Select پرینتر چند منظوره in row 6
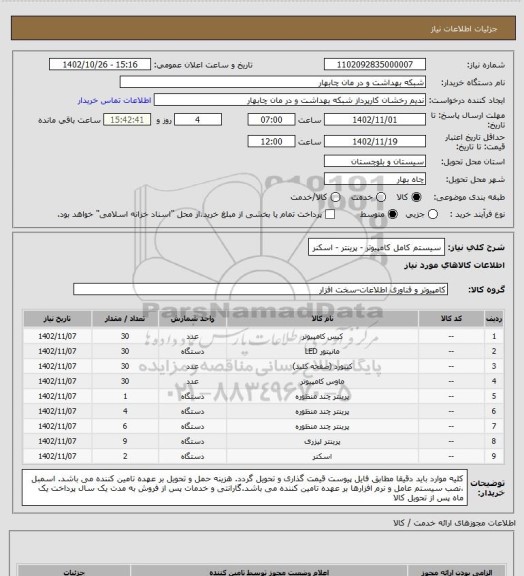This screenshot has width=524, height=576. [x=322, y=412]
